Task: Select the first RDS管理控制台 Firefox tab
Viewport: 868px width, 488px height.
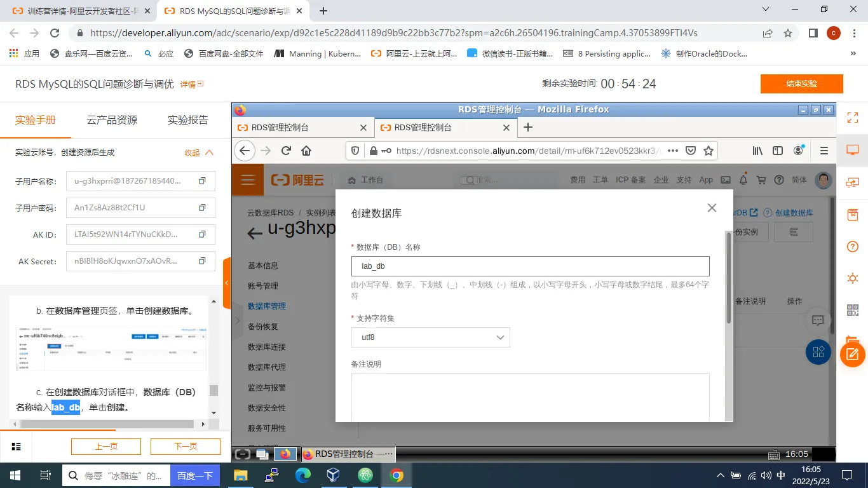Action: 302,128
